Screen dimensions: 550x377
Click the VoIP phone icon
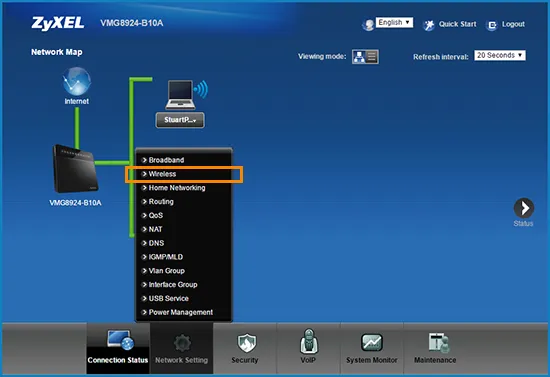309,341
